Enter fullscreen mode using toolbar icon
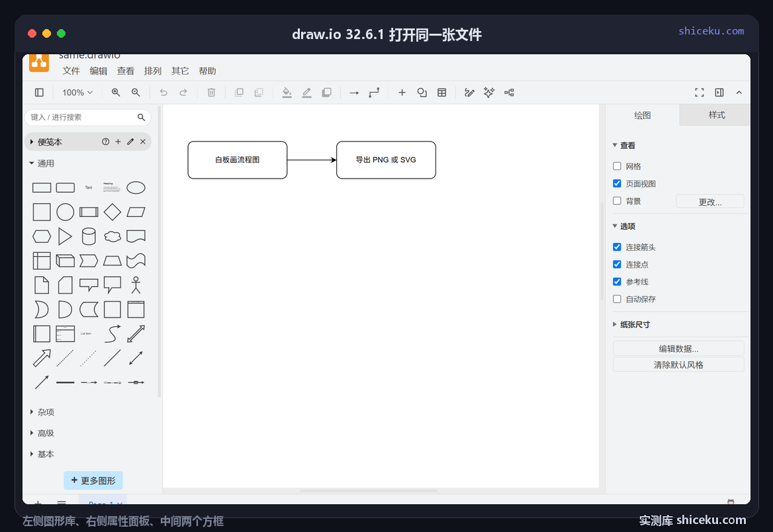 699,93
